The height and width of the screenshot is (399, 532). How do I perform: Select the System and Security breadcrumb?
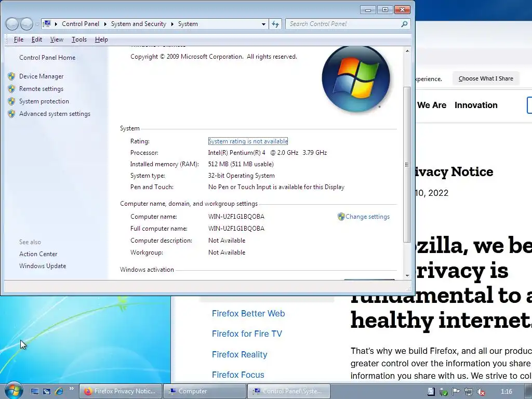(x=138, y=24)
